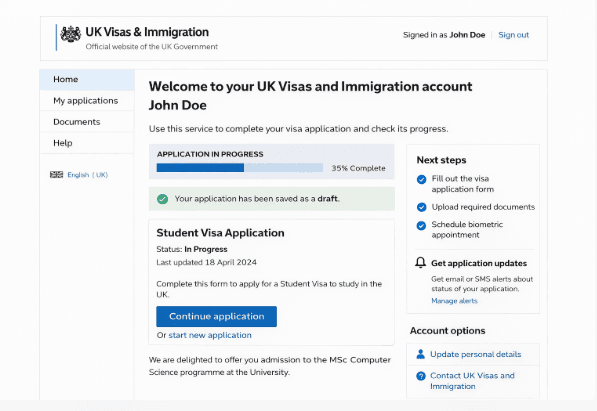Click the bell icon for application updates
Image resolution: width=597 pixels, height=411 pixels.
click(420, 262)
